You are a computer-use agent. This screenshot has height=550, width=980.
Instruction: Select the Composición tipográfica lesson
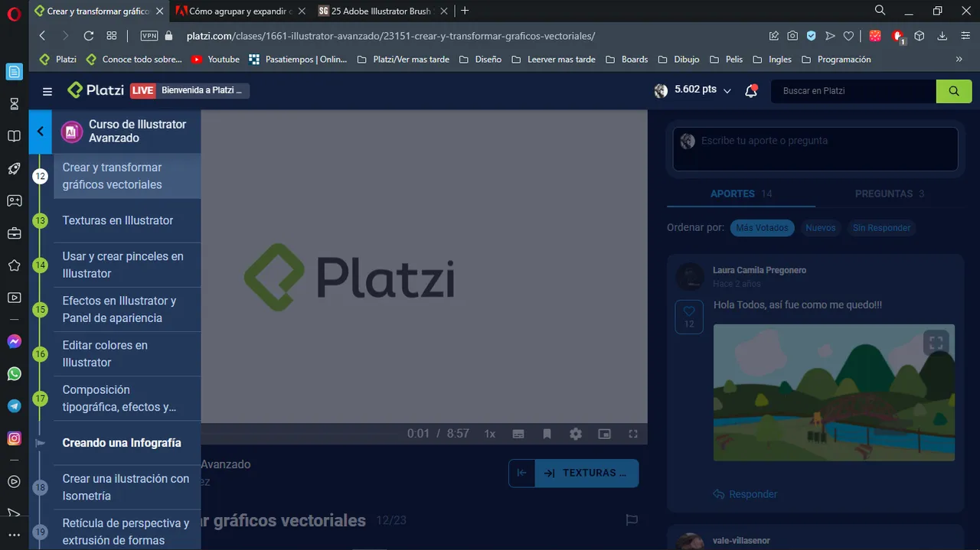[127, 398]
